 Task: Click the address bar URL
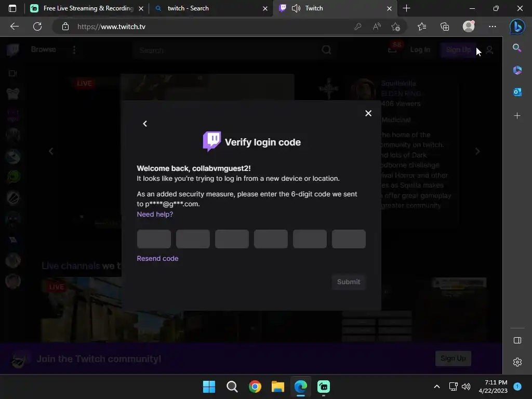[111, 26]
